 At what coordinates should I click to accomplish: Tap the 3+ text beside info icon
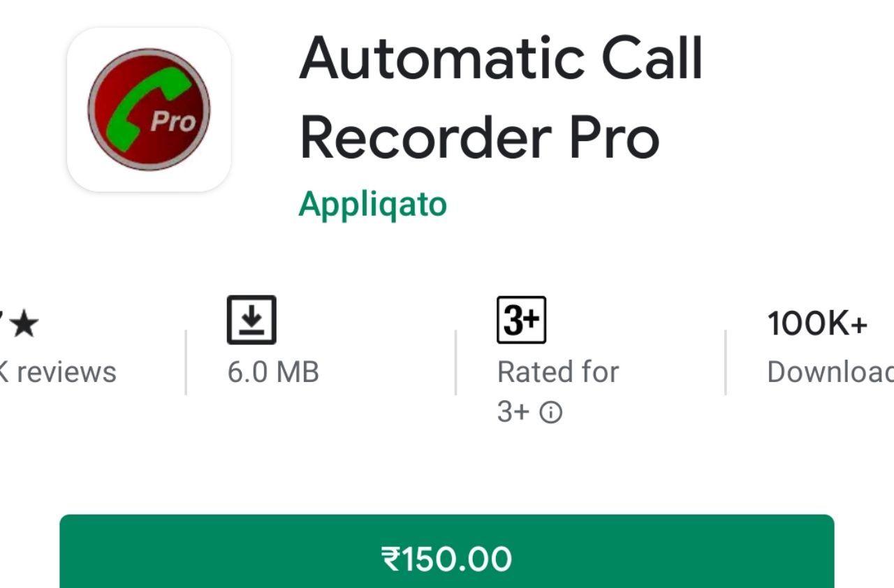click(x=513, y=413)
